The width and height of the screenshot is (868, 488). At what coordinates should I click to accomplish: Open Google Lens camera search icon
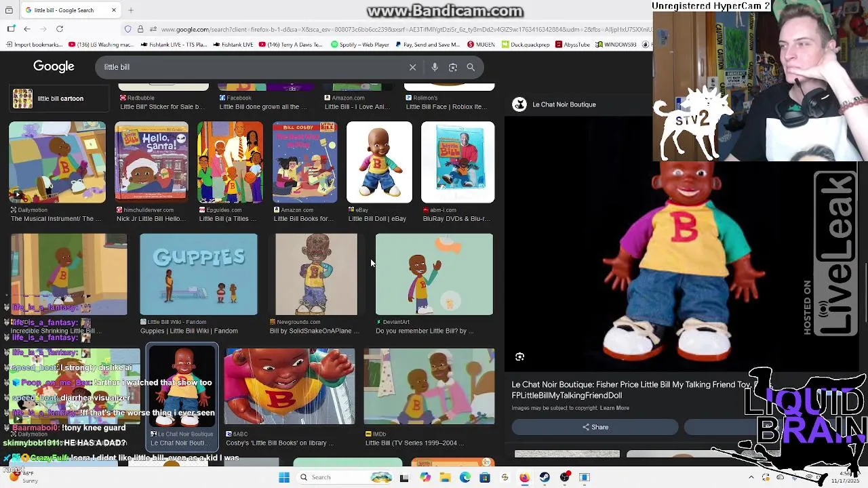(453, 67)
